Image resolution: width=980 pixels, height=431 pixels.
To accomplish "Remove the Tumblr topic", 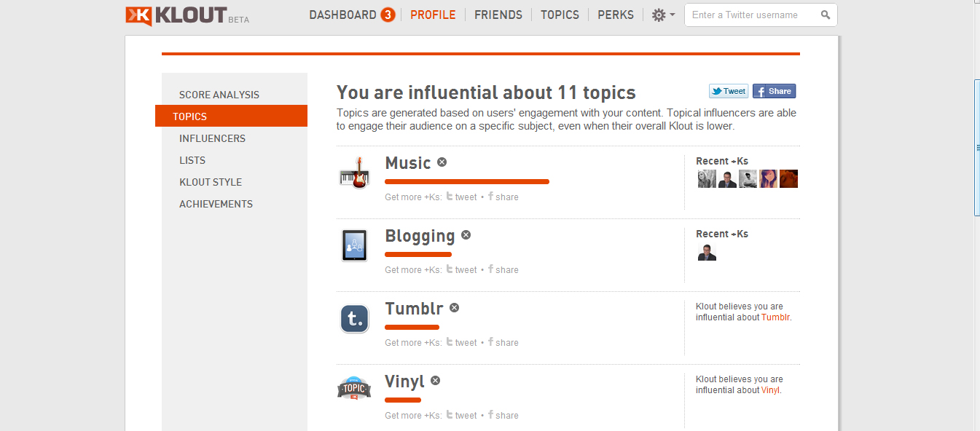I will click(454, 308).
